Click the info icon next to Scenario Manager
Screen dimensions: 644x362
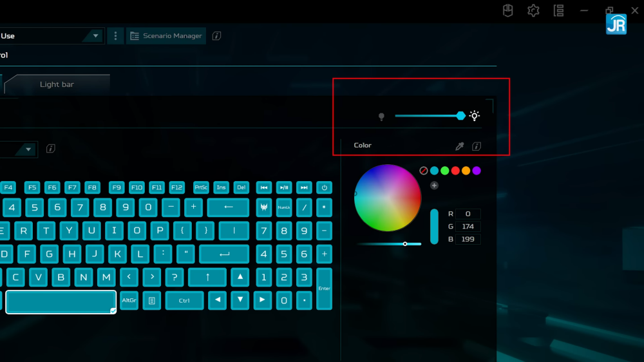(216, 36)
